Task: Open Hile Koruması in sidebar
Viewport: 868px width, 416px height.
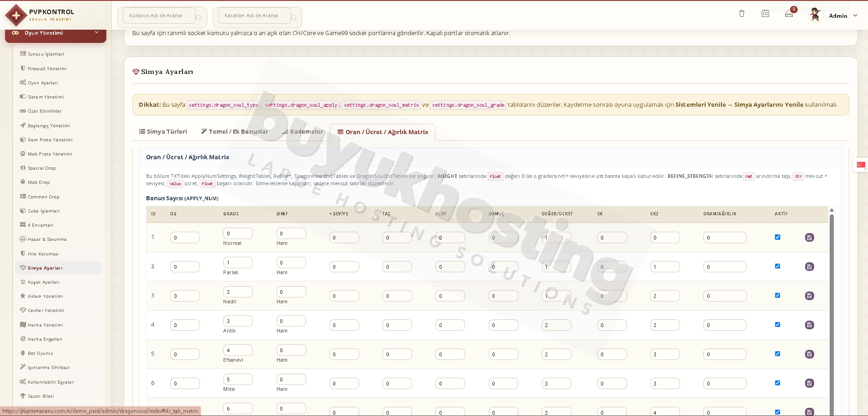Action: [x=43, y=254]
